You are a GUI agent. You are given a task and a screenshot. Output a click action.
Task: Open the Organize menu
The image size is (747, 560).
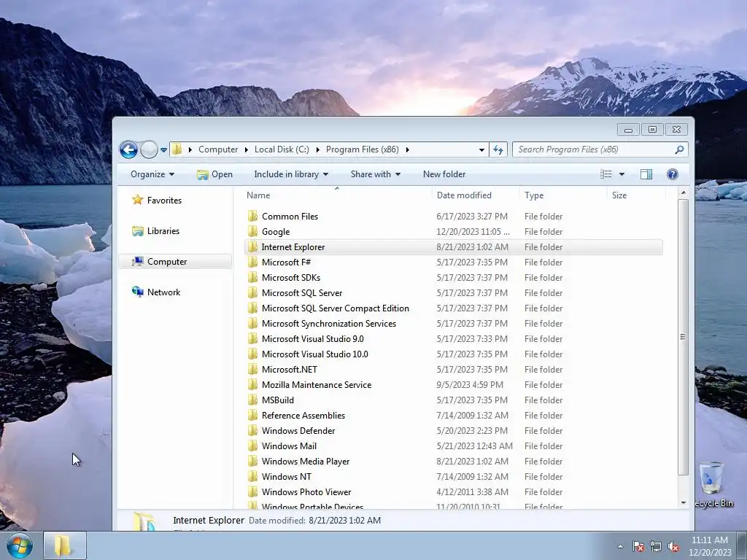152,174
